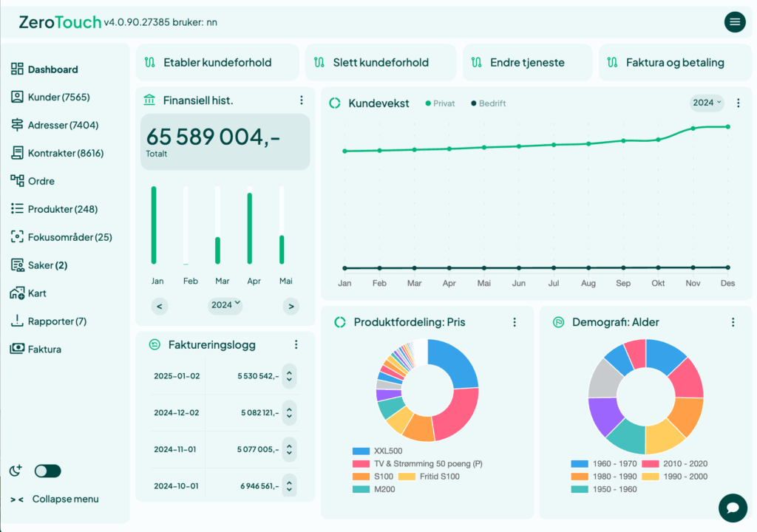Open the hamburger menu in top right
The width and height of the screenshot is (757, 532).
(x=734, y=22)
